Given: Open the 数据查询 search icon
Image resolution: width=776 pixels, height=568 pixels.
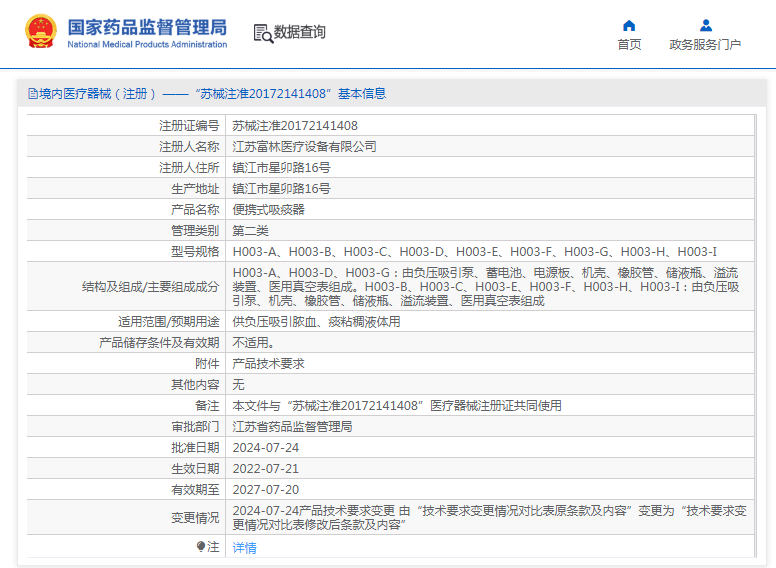Looking at the screenshot, I should pos(263,33).
